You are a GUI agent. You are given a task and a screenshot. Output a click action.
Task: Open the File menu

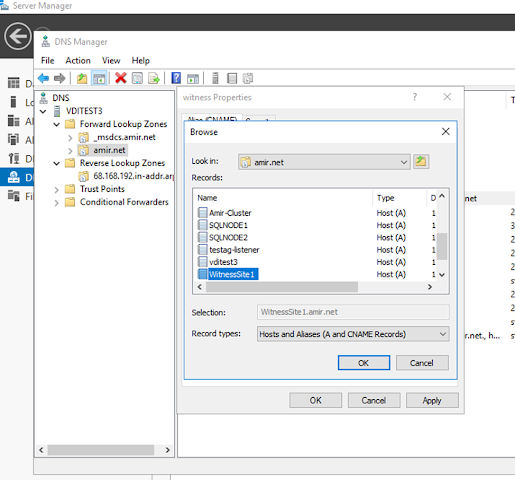pyautogui.click(x=48, y=61)
